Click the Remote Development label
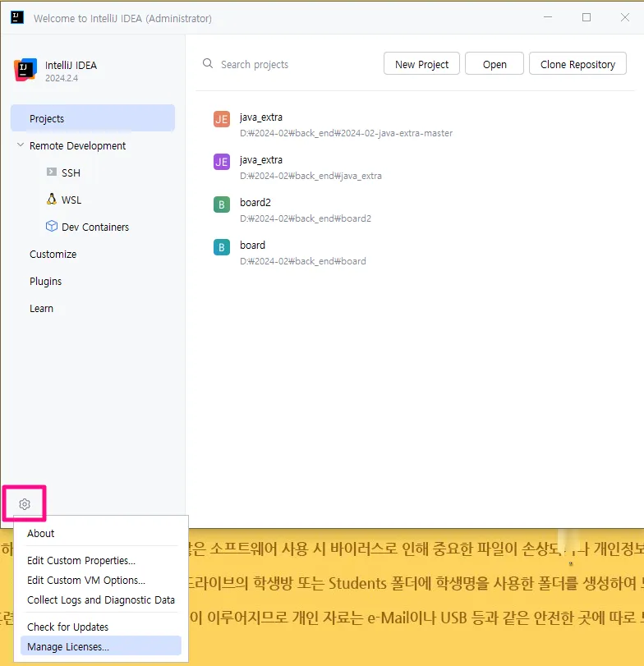644x666 pixels. [x=78, y=145]
